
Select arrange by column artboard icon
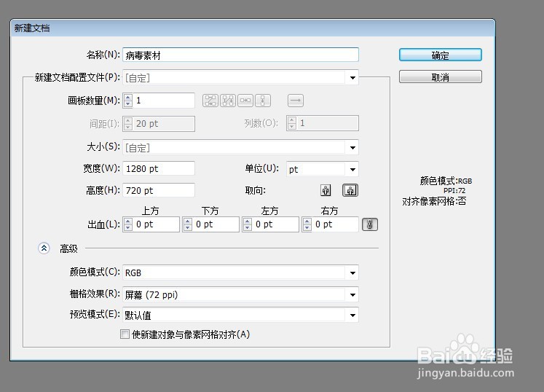point(263,101)
